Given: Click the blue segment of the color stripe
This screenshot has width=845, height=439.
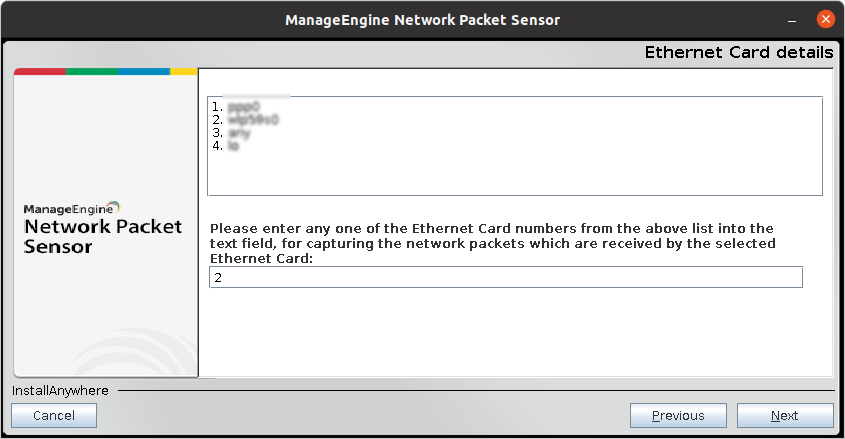Looking at the screenshot, I should coord(143,71).
